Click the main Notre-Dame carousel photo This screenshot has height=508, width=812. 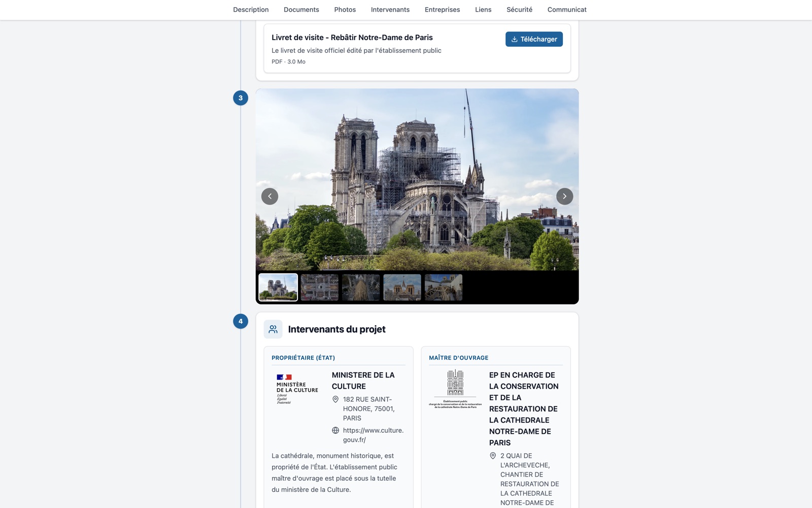417,179
